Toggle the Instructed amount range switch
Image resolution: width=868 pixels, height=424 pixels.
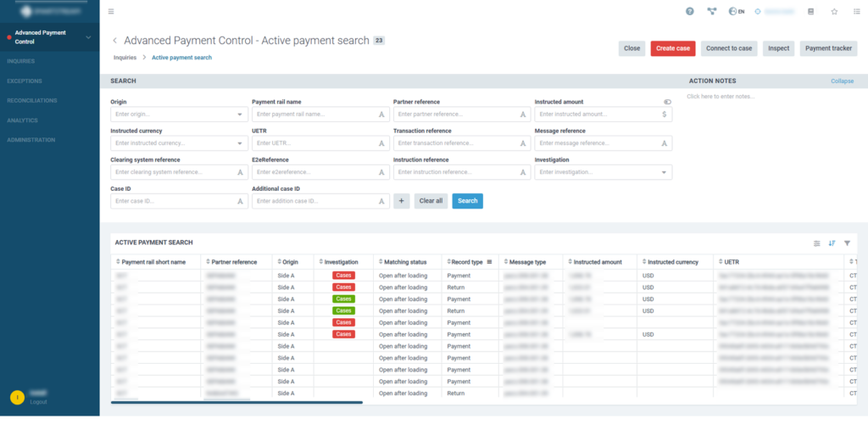click(x=667, y=102)
